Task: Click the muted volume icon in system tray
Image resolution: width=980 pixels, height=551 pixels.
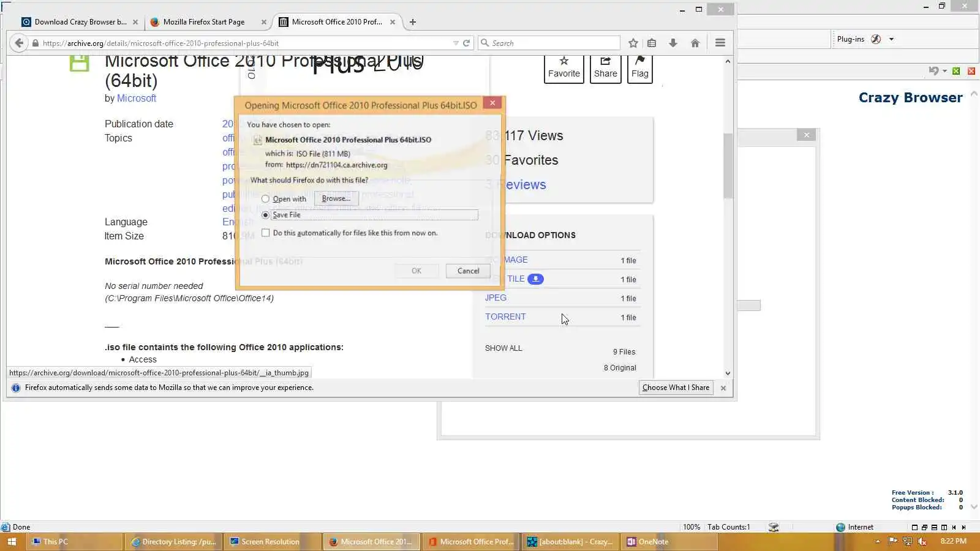Action: coord(922,541)
